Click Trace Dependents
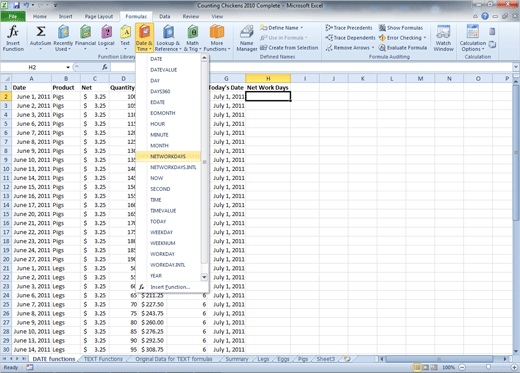 click(350, 38)
